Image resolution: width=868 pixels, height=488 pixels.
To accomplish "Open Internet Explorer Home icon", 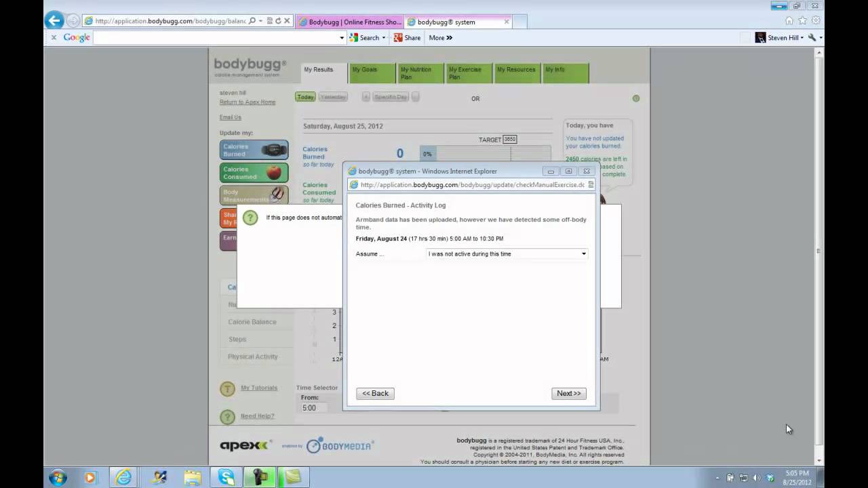I will click(x=789, y=21).
